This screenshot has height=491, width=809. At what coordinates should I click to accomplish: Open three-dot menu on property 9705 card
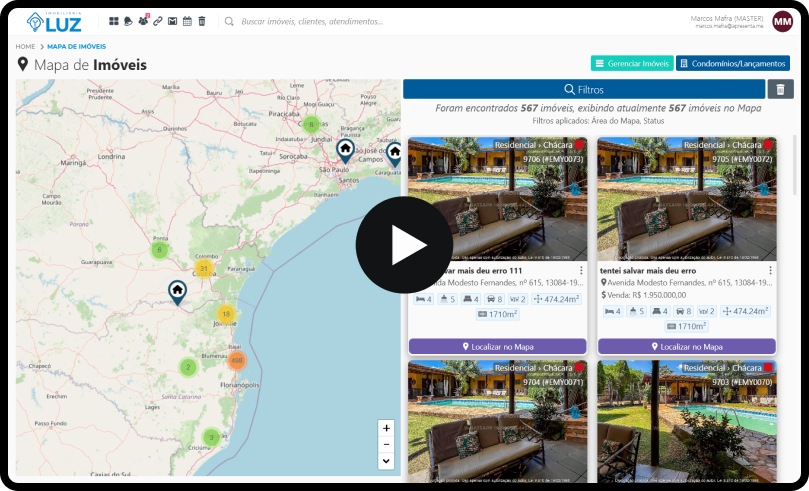pyautogui.click(x=770, y=271)
